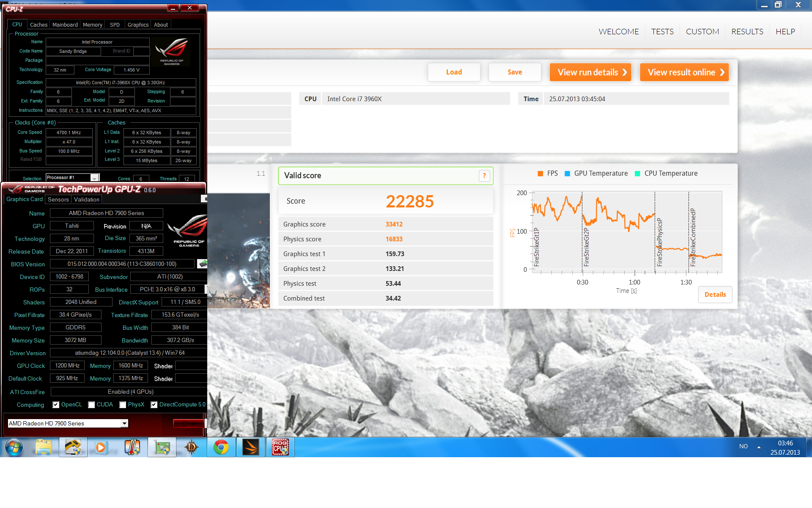Click the NO language indicator in tray
This screenshot has width=812, height=508.
point(743,447)
